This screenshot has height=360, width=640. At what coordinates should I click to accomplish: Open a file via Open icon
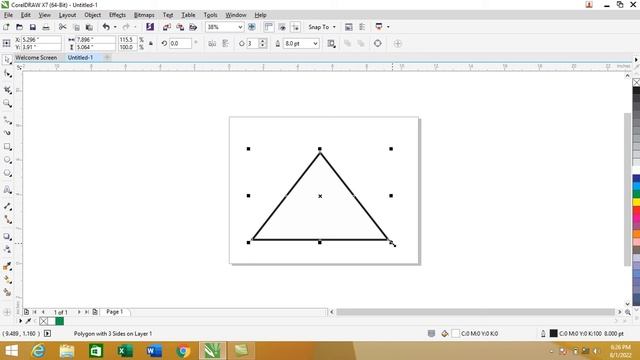19,27
